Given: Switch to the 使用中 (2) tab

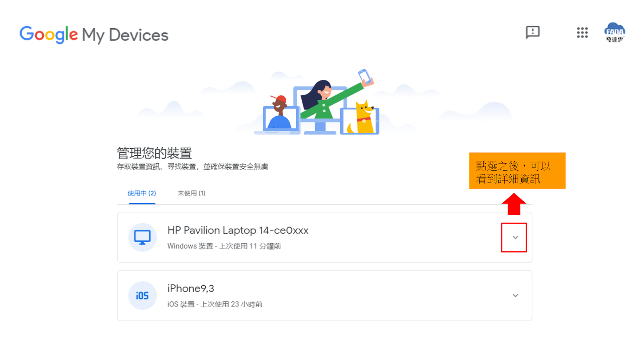Looking at the screenshot, I should pos(142,193).
